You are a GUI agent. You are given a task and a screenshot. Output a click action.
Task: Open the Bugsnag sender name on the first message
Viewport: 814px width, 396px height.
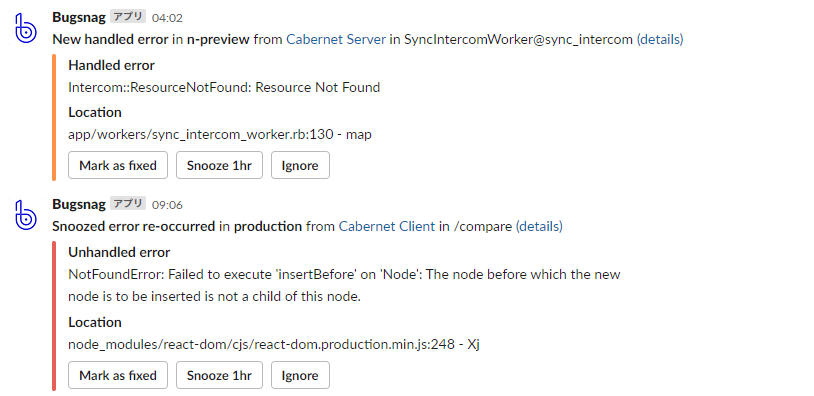click(79, 17)
